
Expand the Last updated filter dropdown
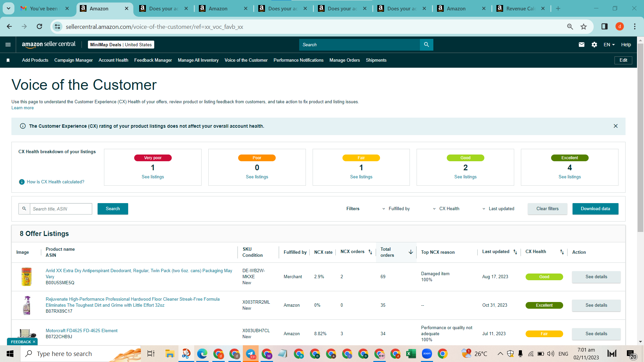498,209
